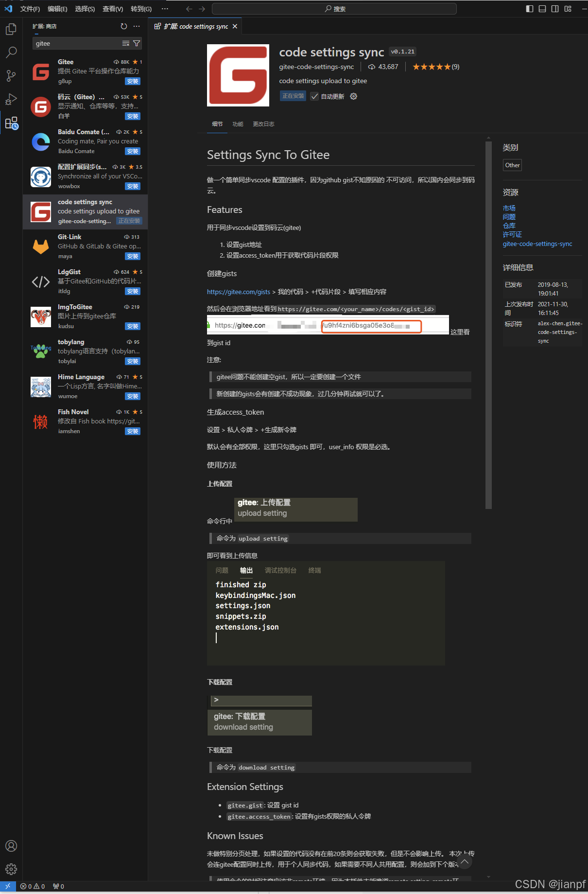Open the 选择(S) menu
The width and height of the screenshot is (588, 894).
(x=85, y=9)
